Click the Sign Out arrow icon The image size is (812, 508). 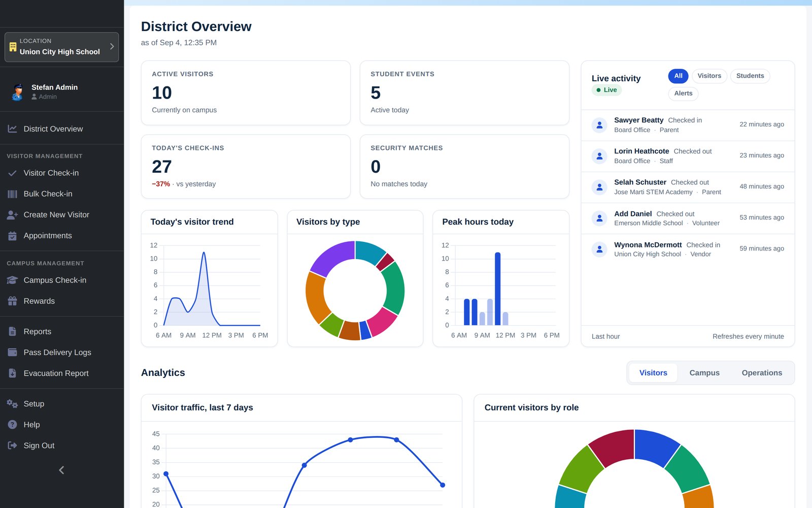coord(12,446)
